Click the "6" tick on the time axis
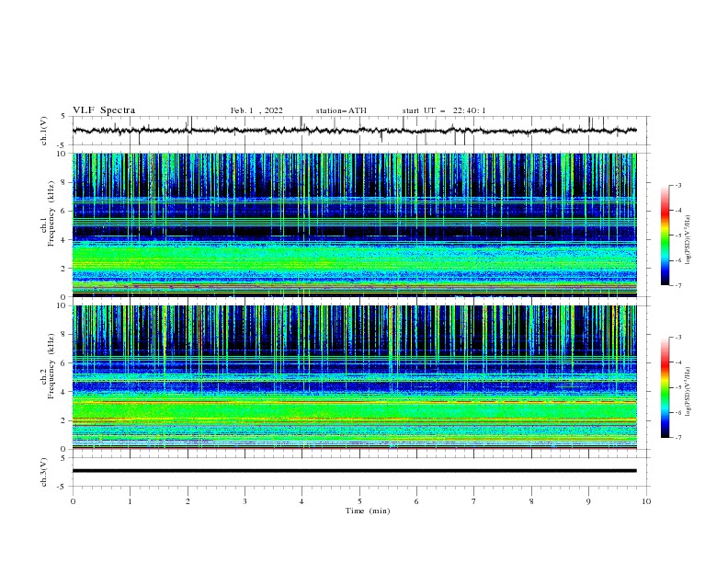The image size is (728, 563). tap(416, 501)
